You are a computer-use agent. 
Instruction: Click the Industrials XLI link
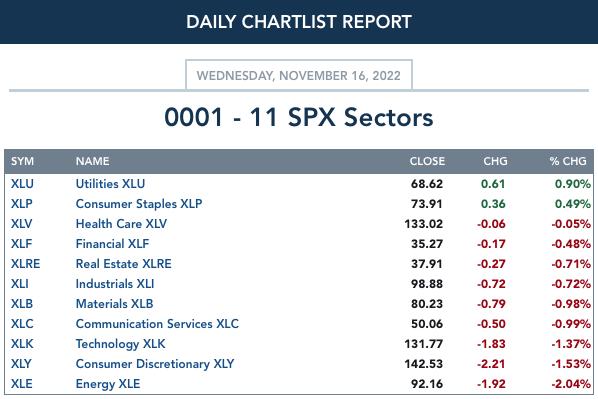pos(115,284)
